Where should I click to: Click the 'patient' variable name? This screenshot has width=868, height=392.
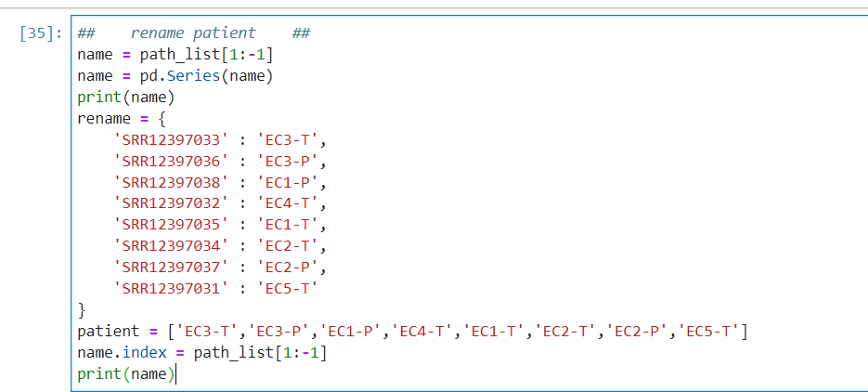109,331
